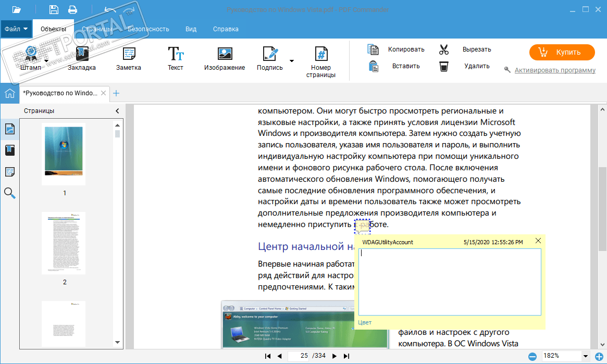This screenshot has height=364, width=607.
Task: Click the Копировать copy icon
Action: tap(373, 49)
